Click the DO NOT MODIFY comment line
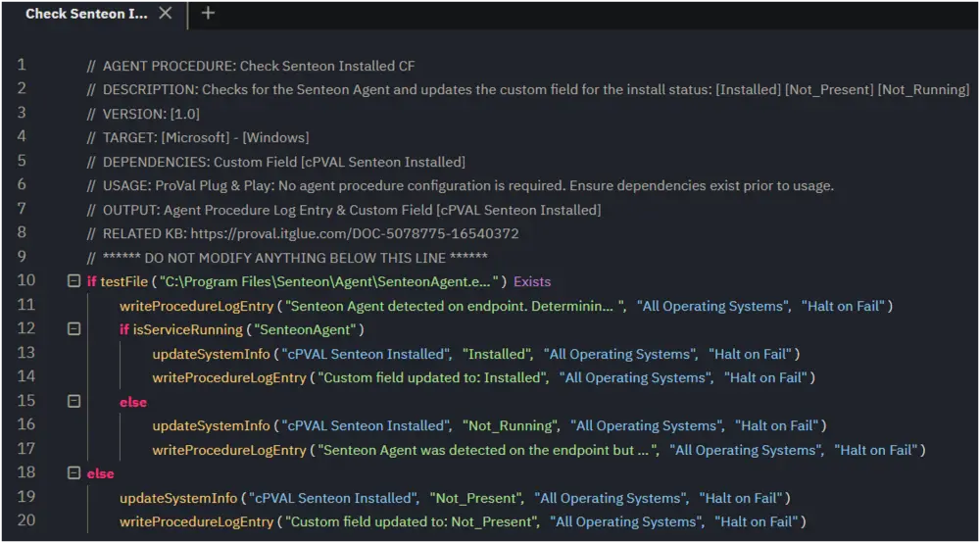 pos(287,258)
